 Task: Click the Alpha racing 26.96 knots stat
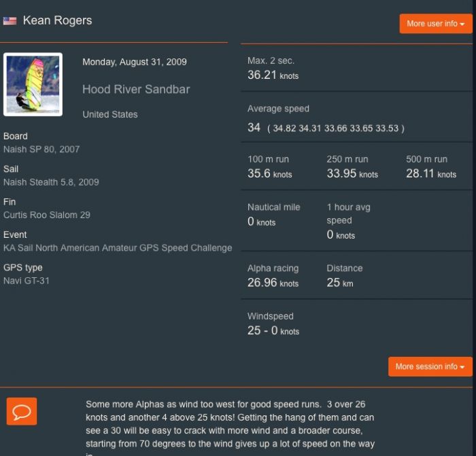click(273, 283)
